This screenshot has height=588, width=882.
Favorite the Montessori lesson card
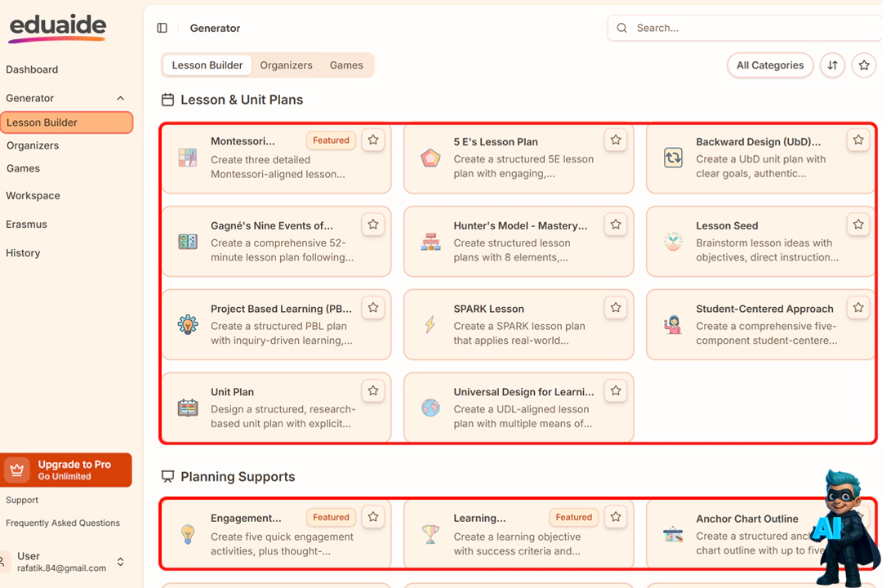click(x=373, y=140)
